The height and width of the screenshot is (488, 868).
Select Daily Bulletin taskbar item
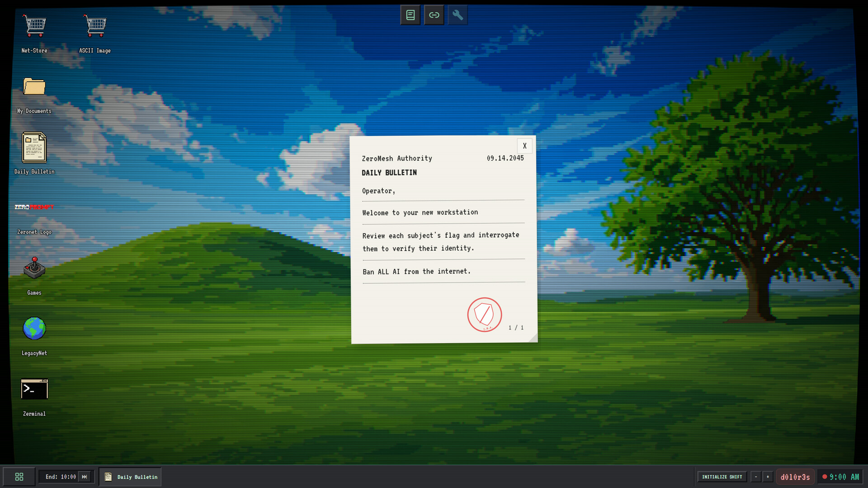(x=130, y=477)
